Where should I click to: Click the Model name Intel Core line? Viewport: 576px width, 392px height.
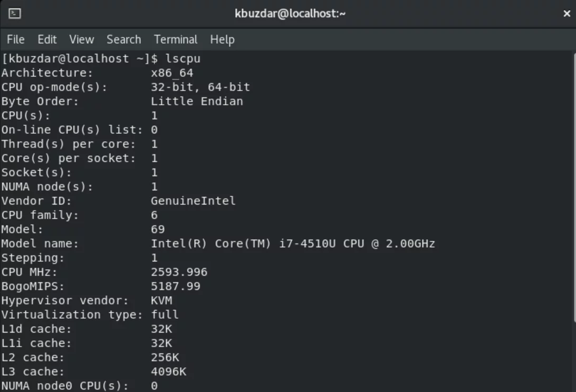pyautogui.click(x=218, y=244)
